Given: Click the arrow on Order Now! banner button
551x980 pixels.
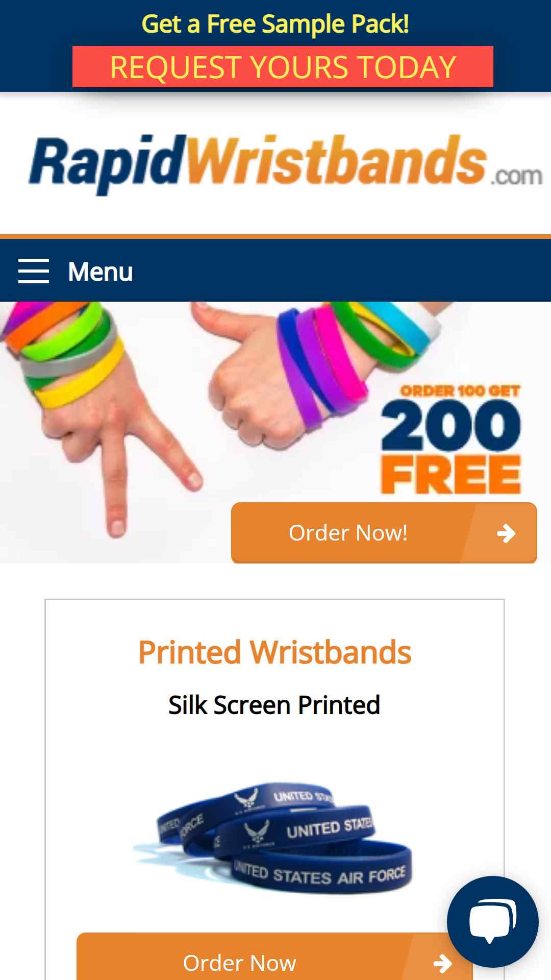Looking at the screenshot, I should (x=506, y=533).
